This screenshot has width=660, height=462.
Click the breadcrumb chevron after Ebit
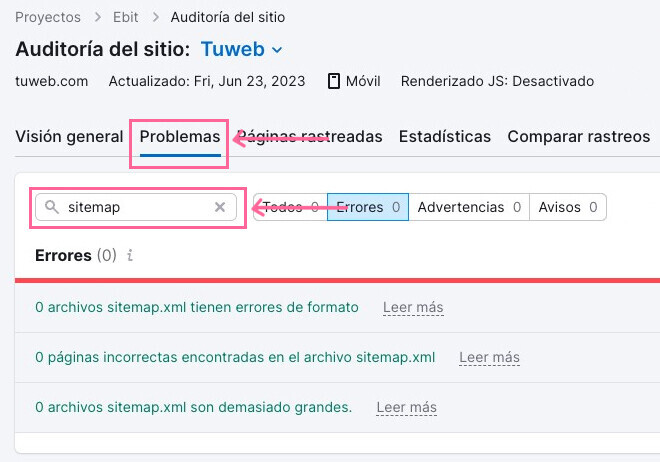[x=156, y=17]
